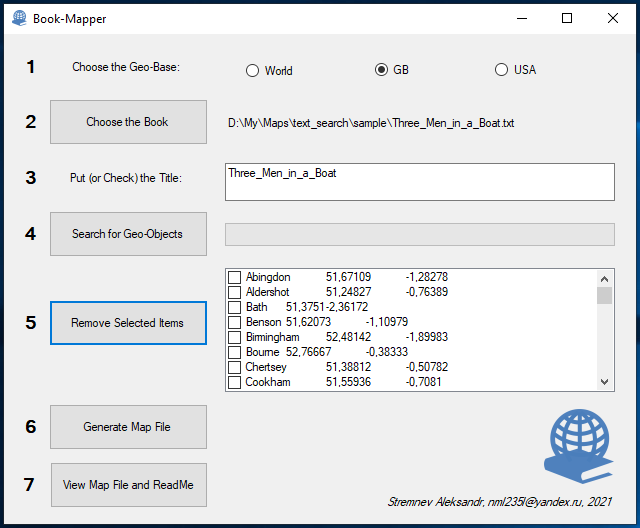Click the Birmingham latitude 52,48142

[348, 337]
